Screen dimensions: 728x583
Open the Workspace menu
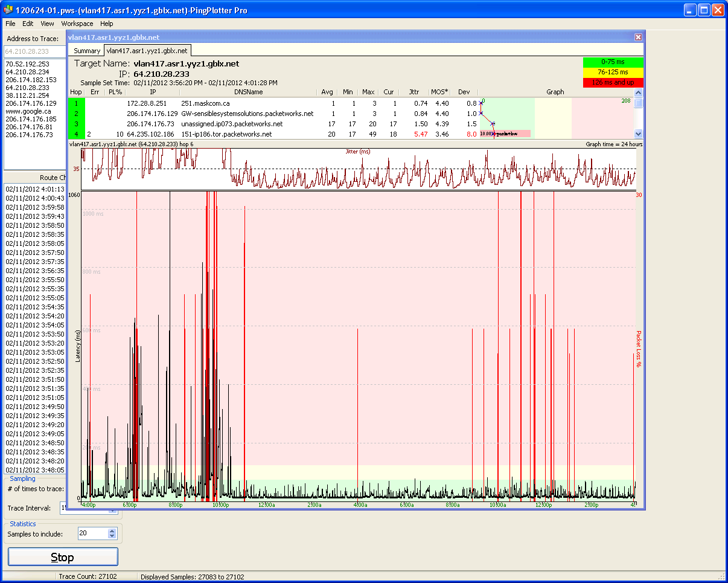click(x=77, y=24)
